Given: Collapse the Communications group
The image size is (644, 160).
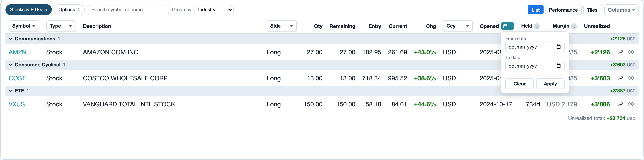Looking at the screenshot, I should click(11, 39).
